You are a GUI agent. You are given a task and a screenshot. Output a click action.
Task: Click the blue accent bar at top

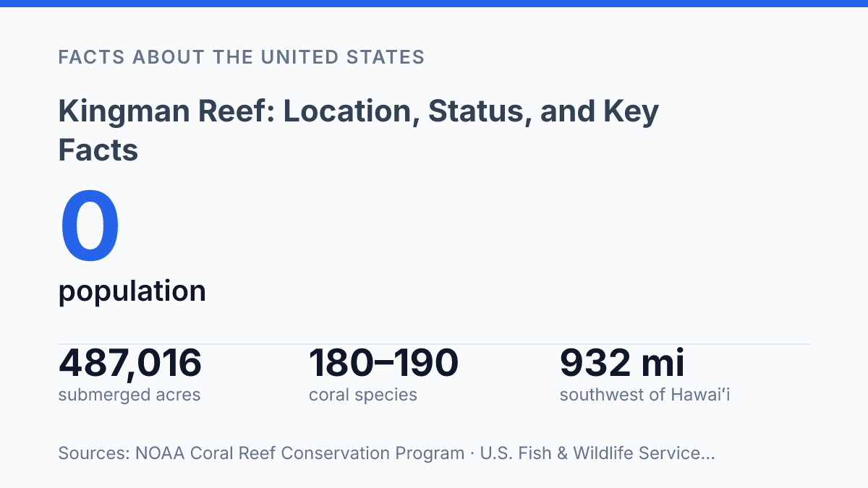pos(434,4)
